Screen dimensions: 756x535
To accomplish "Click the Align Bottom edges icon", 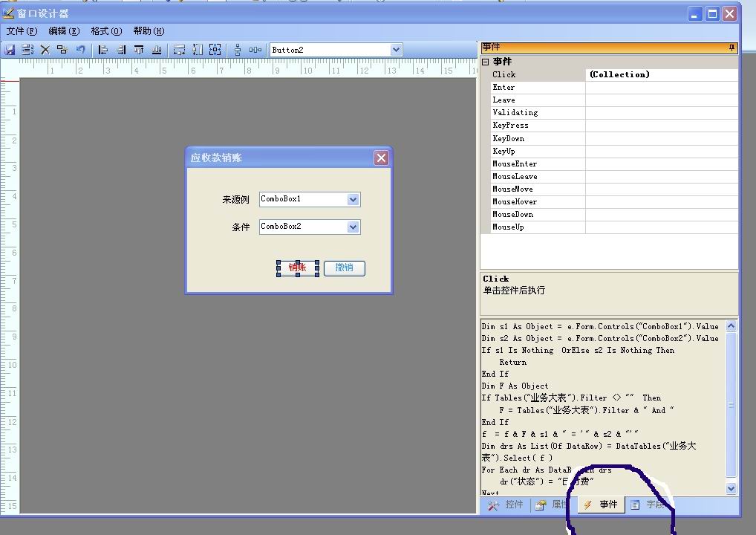I will click(157, 50).
